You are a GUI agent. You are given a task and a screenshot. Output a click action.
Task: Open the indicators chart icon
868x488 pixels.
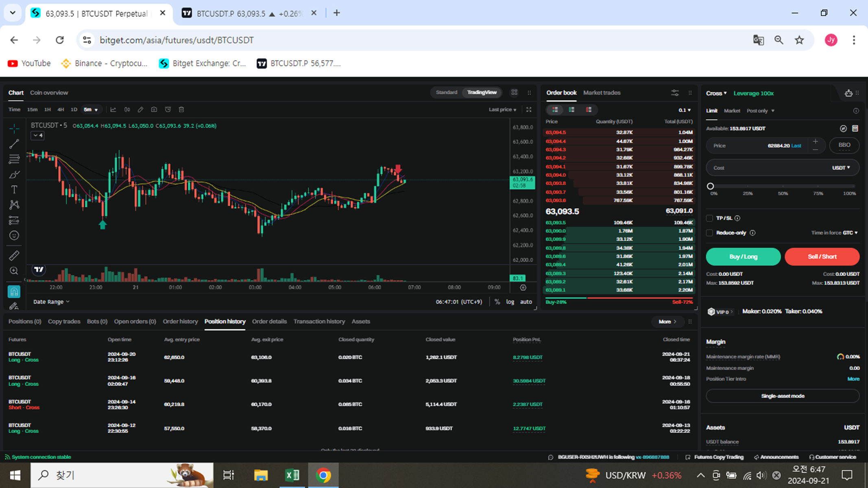113,109
